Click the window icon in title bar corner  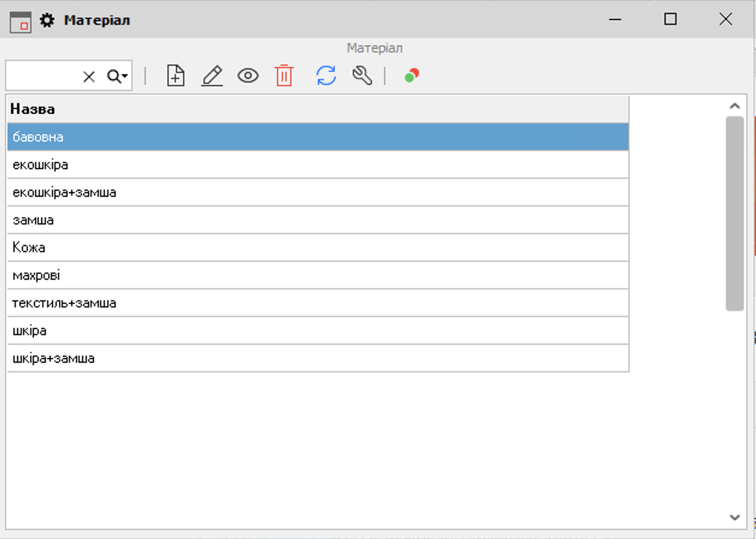tap(20, 21)
